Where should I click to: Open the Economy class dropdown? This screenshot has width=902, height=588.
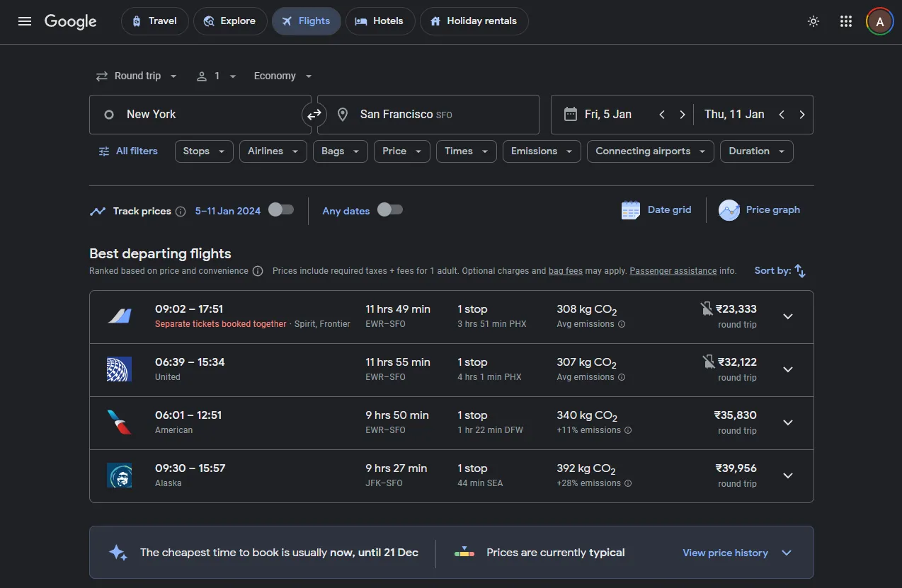tap(283, 76)
